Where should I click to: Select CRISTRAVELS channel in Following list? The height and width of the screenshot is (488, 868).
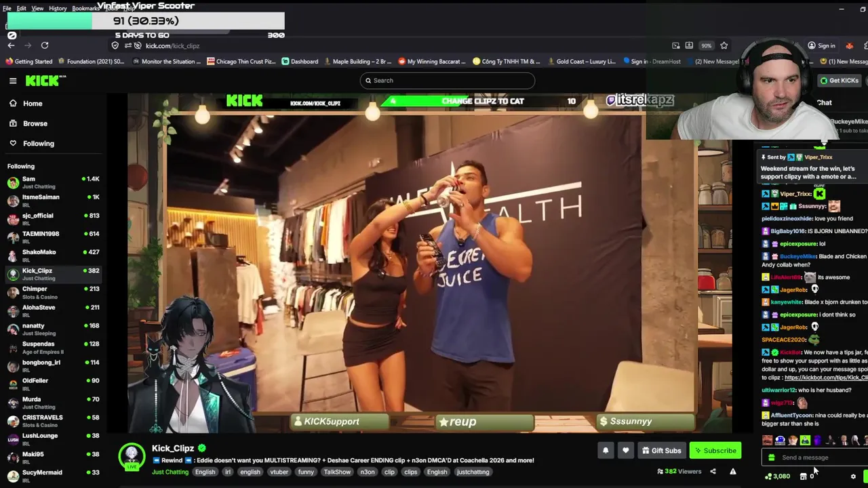point(53,421)
